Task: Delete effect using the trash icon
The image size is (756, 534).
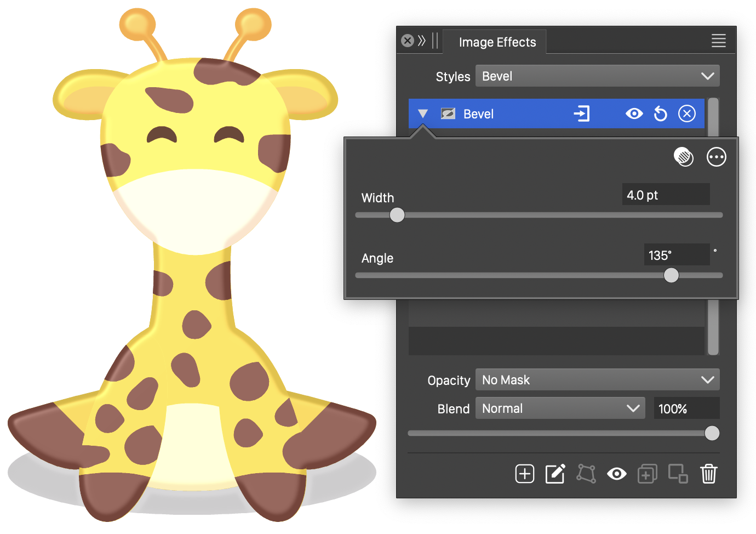Action: pos(708,474)
